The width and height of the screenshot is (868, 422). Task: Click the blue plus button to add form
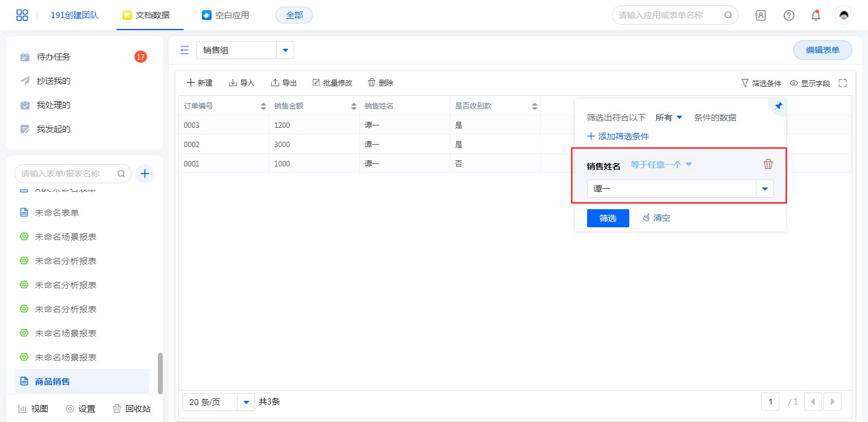[x=145, y=174]
